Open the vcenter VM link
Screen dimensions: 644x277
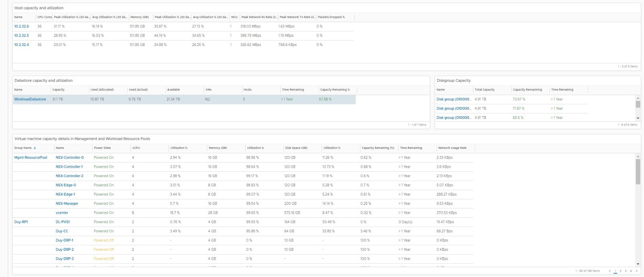[62, 213]
